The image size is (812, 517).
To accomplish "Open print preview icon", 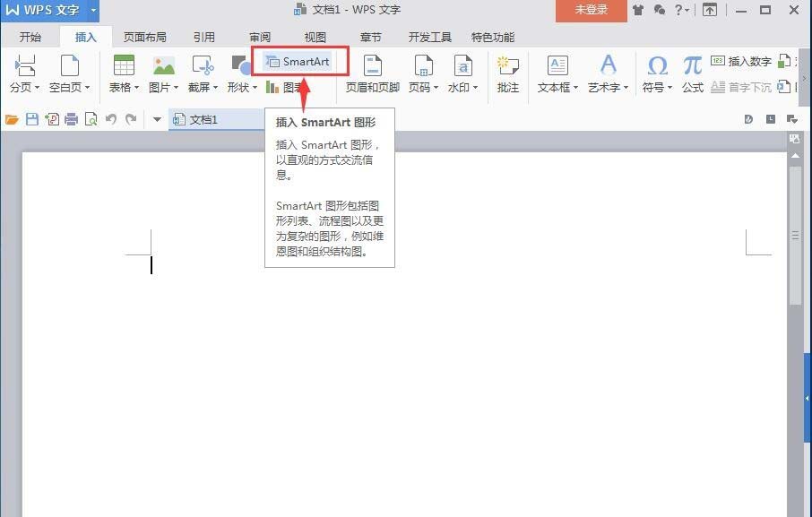I will point(91,119).
